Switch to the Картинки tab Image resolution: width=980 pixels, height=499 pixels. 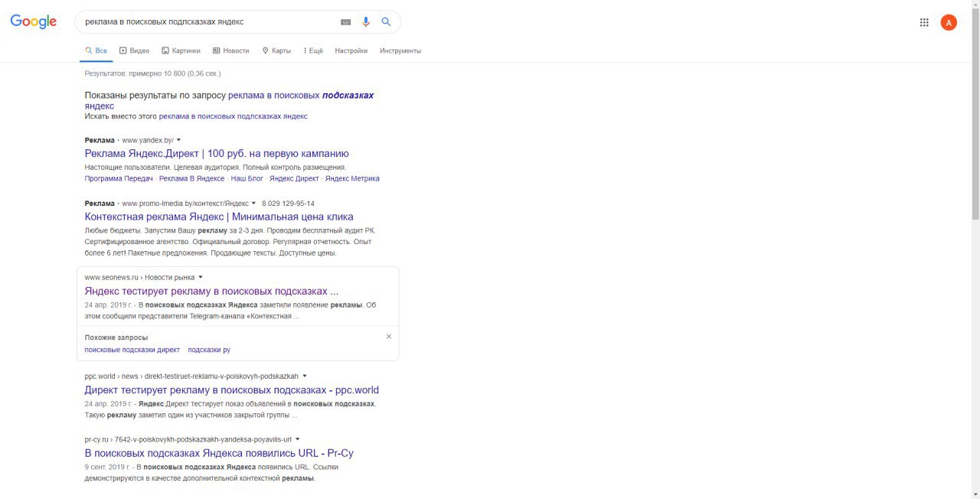181,51
